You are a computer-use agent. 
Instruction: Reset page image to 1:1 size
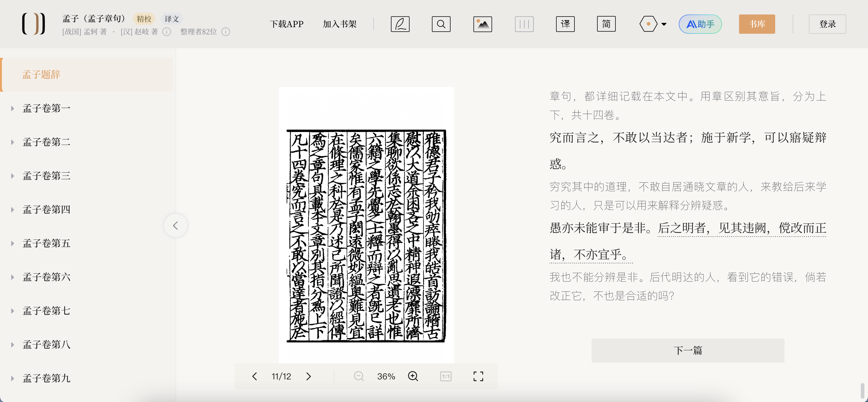pyautogui.click(x=445, y=376)
